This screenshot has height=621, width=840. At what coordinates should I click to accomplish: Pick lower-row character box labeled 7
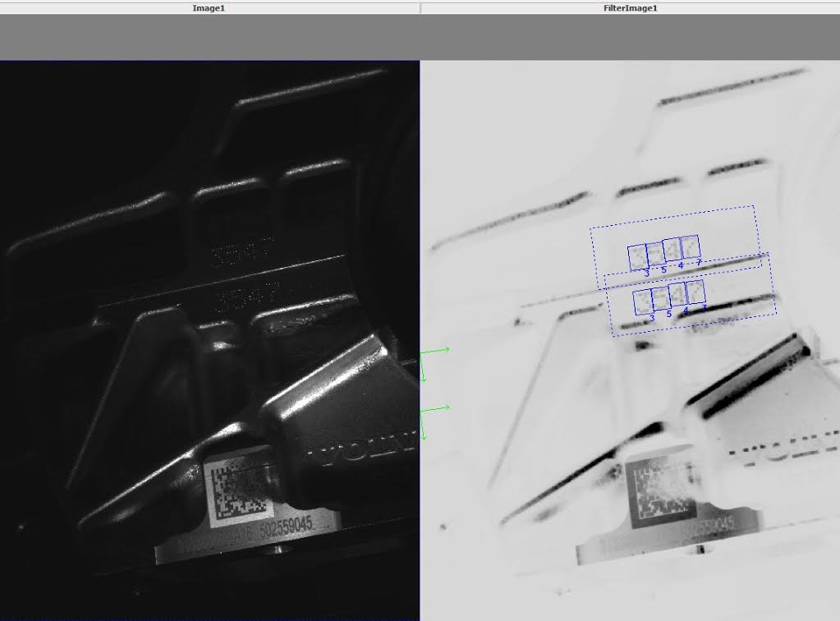pos(695,291)
